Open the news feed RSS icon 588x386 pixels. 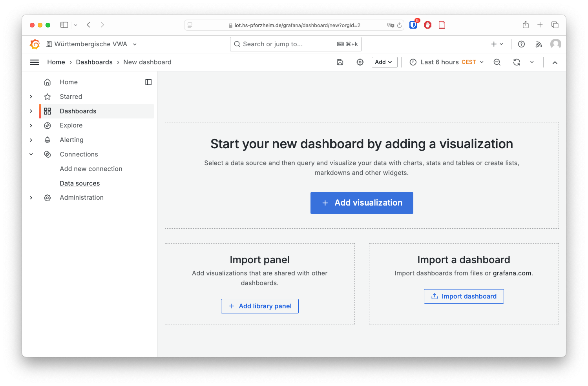[539, 44]
